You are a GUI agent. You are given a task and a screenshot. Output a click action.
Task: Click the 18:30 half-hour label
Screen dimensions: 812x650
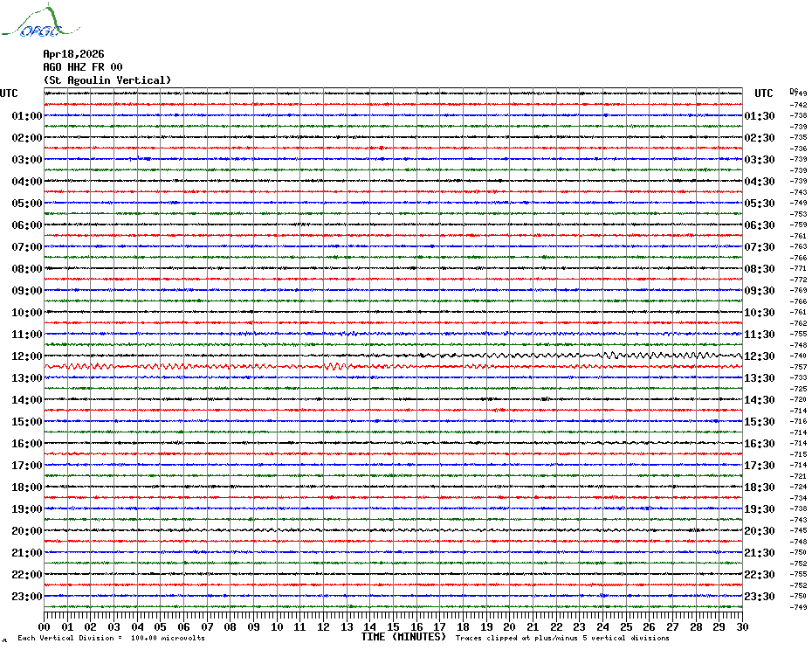tap(760, 487)
